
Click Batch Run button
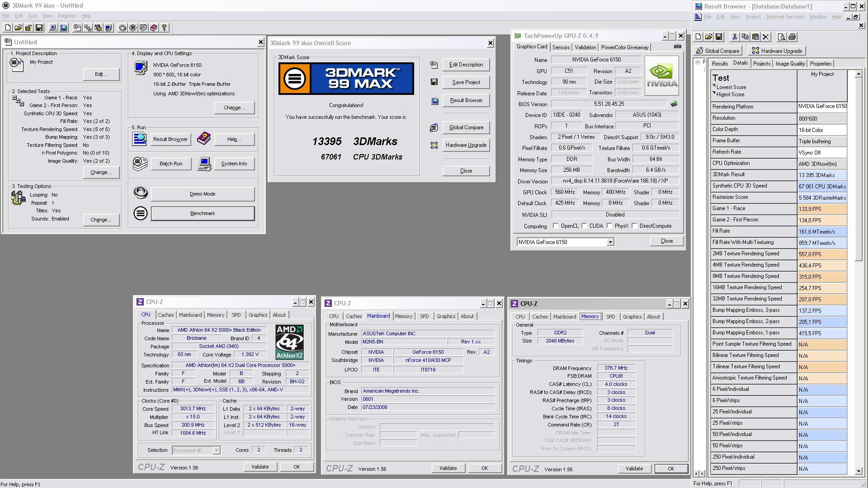171,164
